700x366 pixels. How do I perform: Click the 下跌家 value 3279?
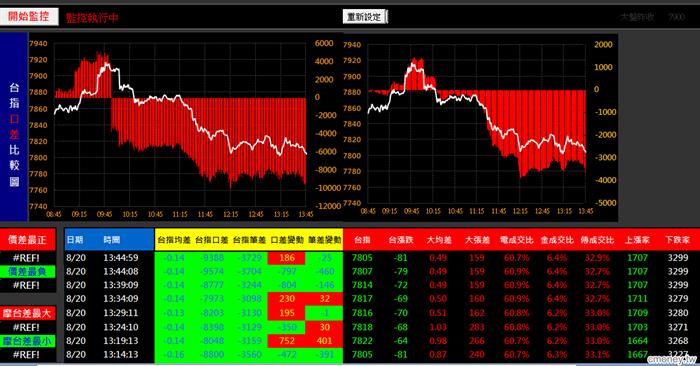pos(678,299)
